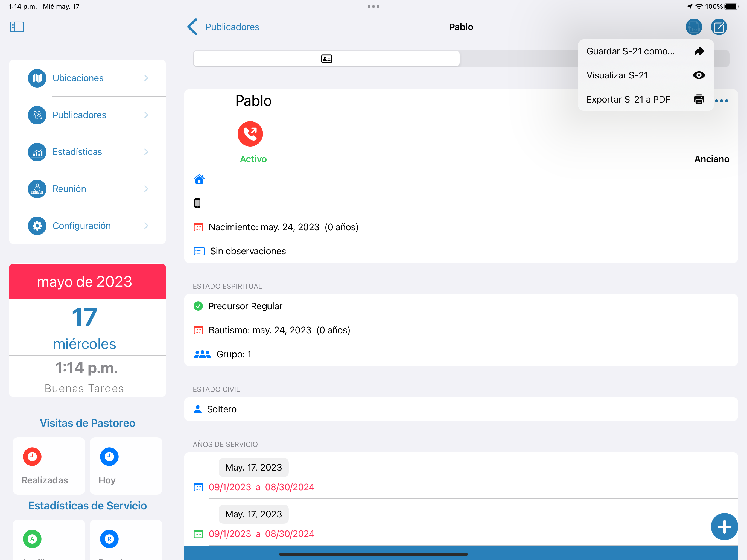Tap the green calendar icon in service years
Image resolution: width=747 pixels, height=560 pixels.
(x=198, y=534)
